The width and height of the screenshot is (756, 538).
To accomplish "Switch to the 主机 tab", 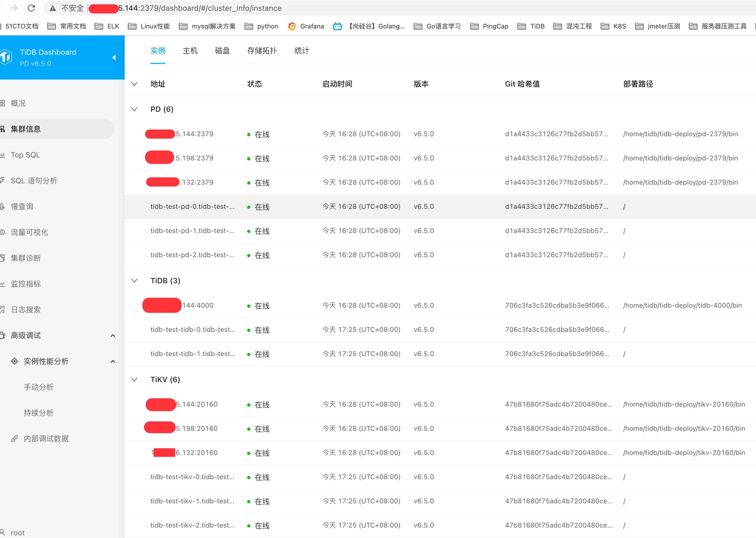I will click(x=190, y=50).
